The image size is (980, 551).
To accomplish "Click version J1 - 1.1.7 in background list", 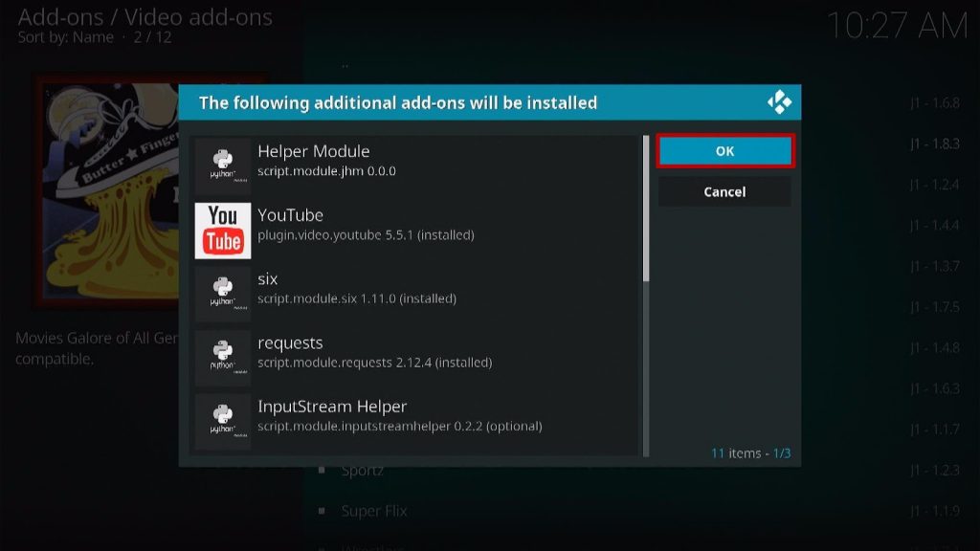I will point(934,430).
